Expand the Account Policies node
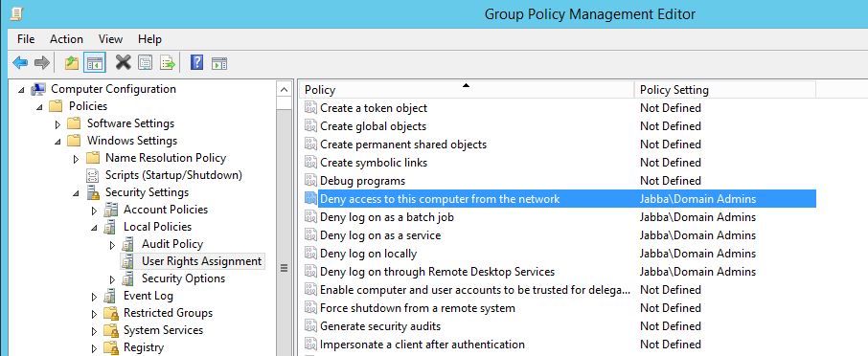Viewport: 868px width, 356px height. tap(95, 211)
